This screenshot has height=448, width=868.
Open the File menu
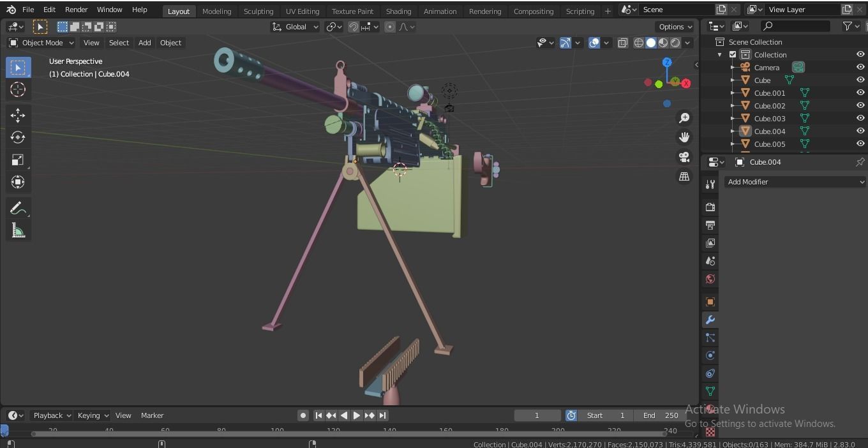point(28,10)
